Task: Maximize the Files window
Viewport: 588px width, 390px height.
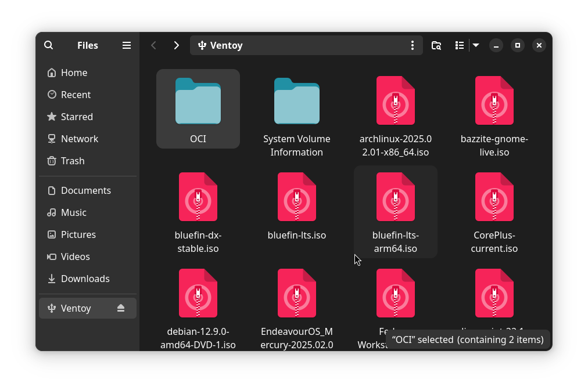Action: tap(518, 45)
